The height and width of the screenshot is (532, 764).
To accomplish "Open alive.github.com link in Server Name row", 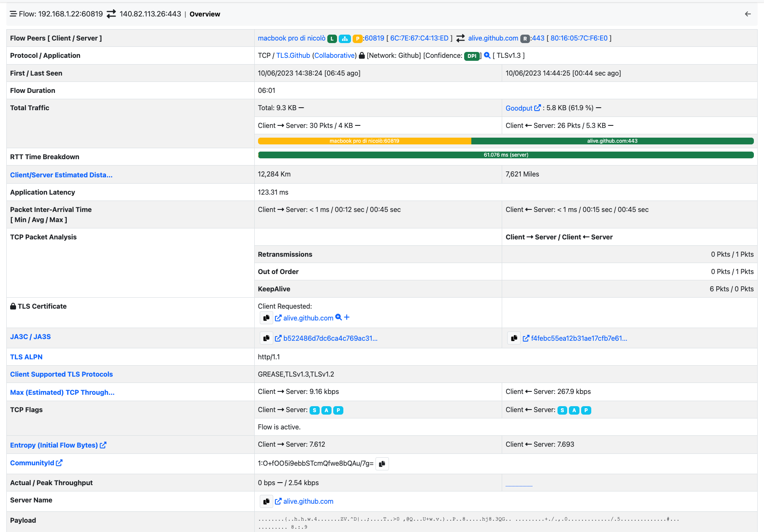I will pos(308,501).
